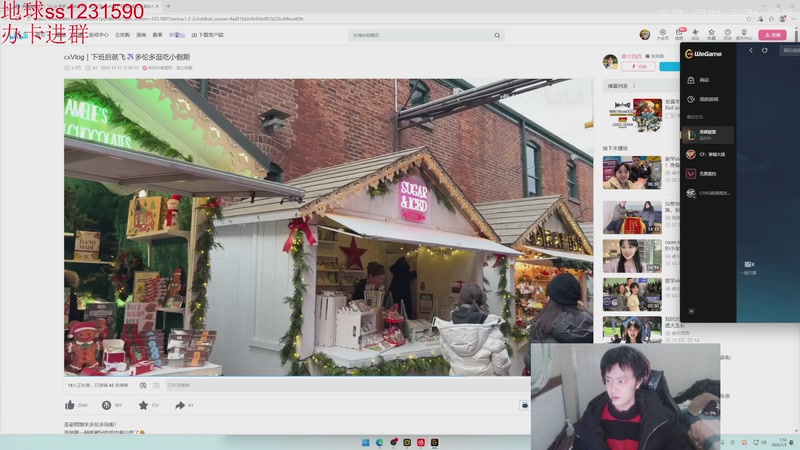Select CF: 穿越火线 in WeGame sidebar
Image resolution: width=800 pixels, height=450 pixels.
(x=708, y=154)
